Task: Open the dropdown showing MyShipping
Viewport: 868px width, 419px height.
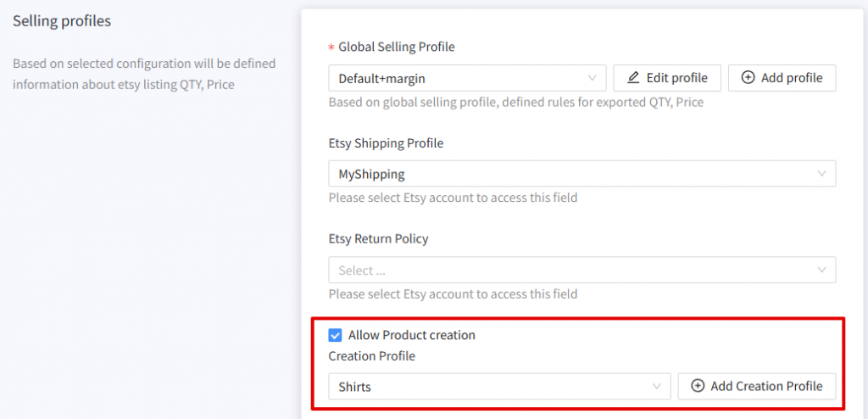Action: pos(581,174)
